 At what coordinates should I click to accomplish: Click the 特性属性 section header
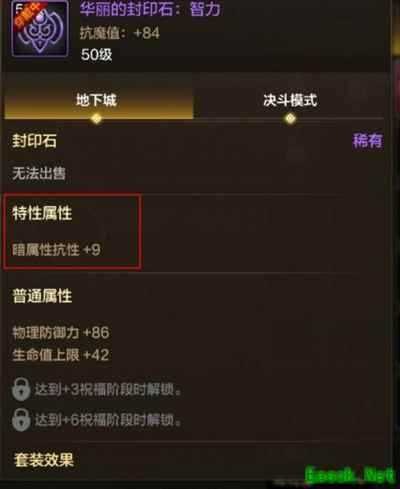tap(42, 213)
